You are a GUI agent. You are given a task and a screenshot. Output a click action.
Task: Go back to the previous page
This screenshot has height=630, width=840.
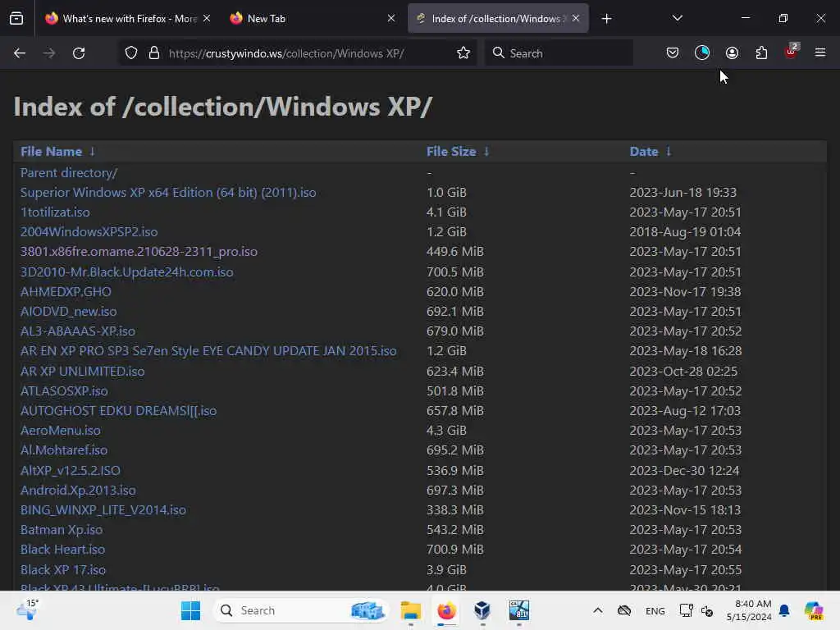[x=20, y=53]
